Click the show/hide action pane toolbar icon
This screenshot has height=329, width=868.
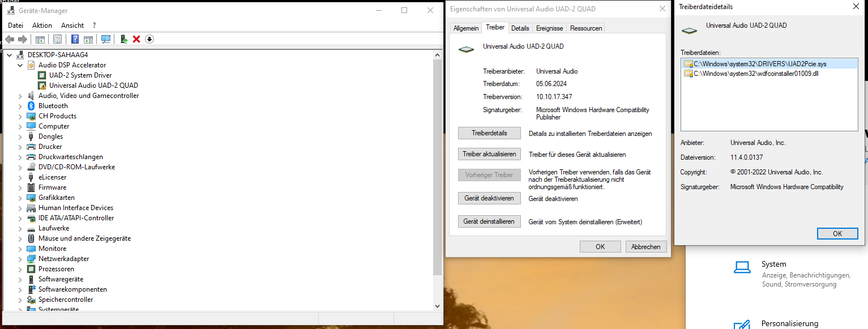point(88,39)
